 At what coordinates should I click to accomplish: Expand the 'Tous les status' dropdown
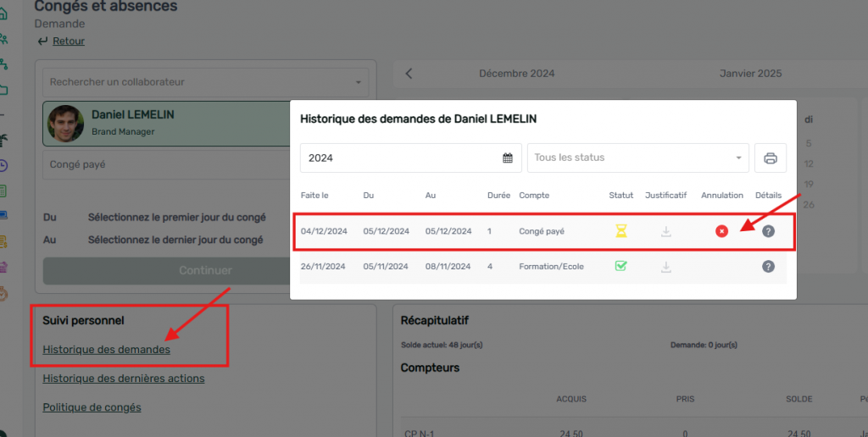637,158
